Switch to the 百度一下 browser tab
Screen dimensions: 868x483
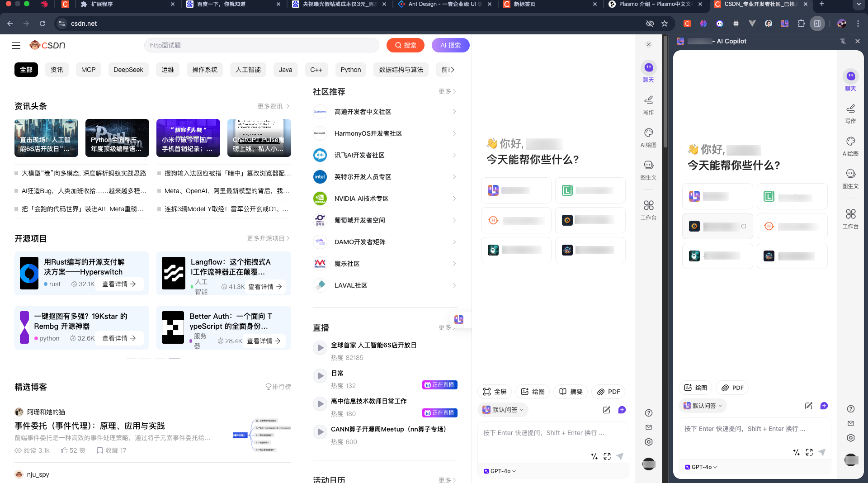pos(233,4)
